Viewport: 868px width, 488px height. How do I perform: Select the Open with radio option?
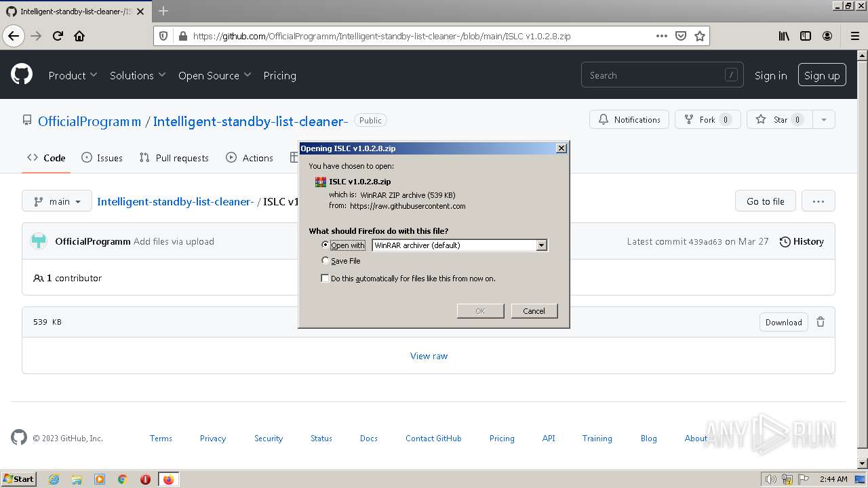click(x=325, y=245)
